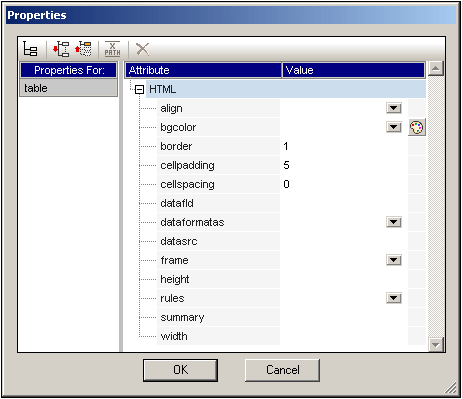Click cellpadding value field showing 5
This screenshot has height=399, width=462.
coord(344,165)
